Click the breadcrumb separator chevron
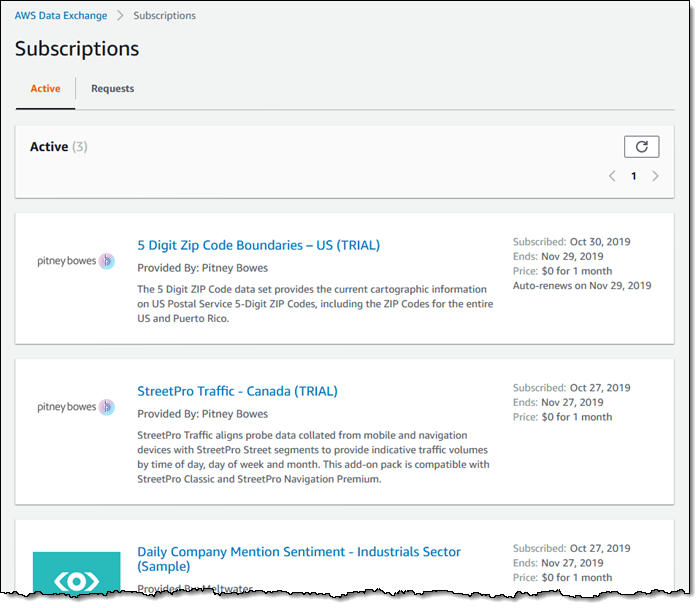 (119, 16)
